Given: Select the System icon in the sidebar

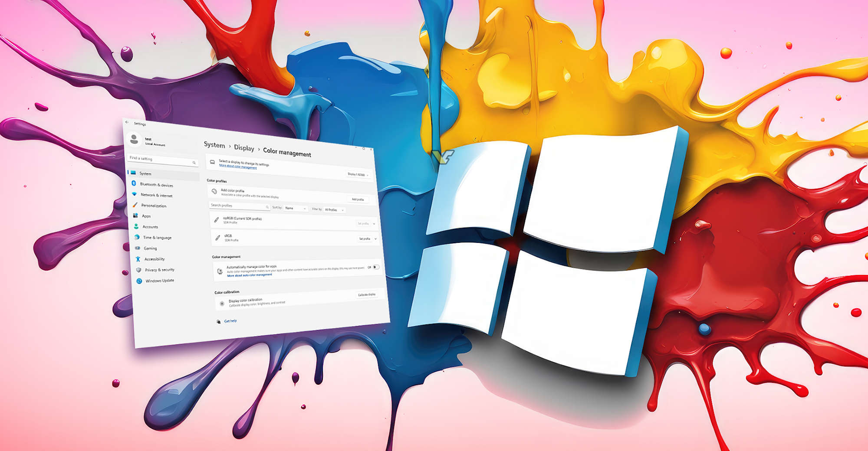Looking at the screenshot, I should (132, 173).
